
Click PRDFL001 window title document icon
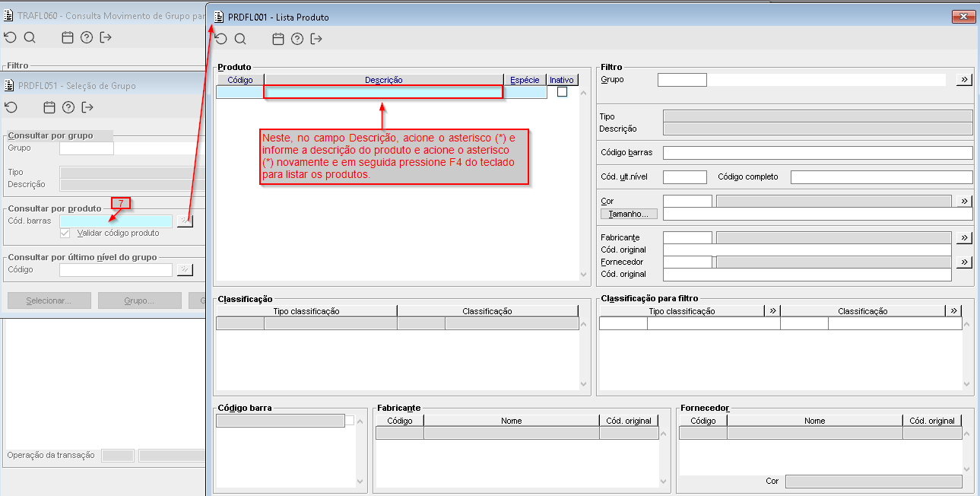220,17
